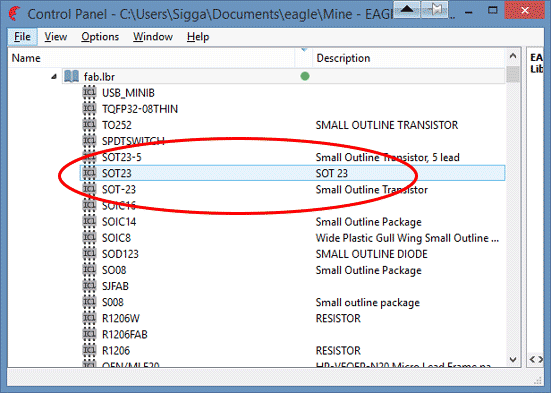
Task: Click the package icon next to SJFAB
Action: (89, 286)
